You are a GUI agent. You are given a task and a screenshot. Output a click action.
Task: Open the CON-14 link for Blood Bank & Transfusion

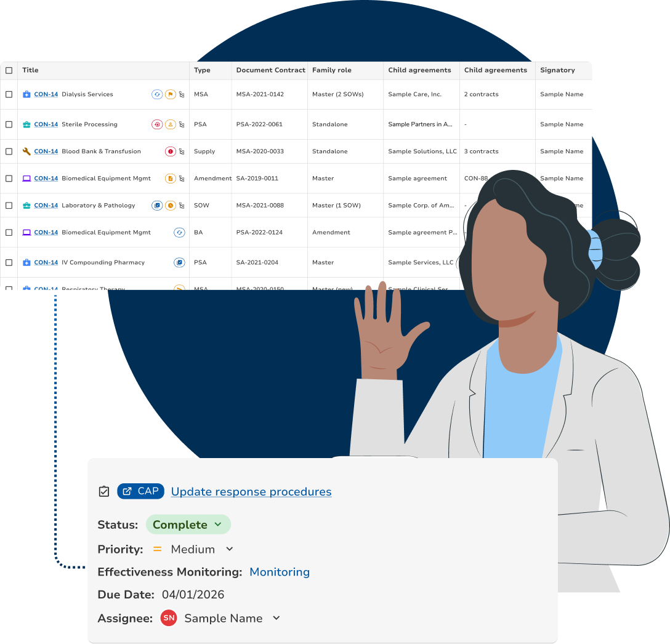[x=46, y=151]
